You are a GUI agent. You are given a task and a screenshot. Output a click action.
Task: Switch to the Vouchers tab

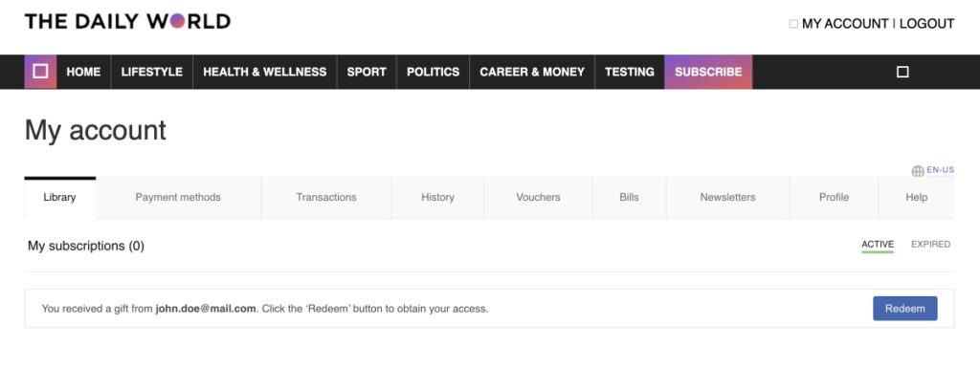click(538, 197)
